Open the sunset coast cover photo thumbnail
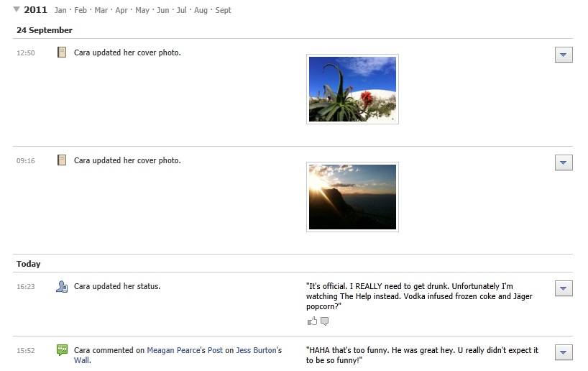 coord(352,197)
